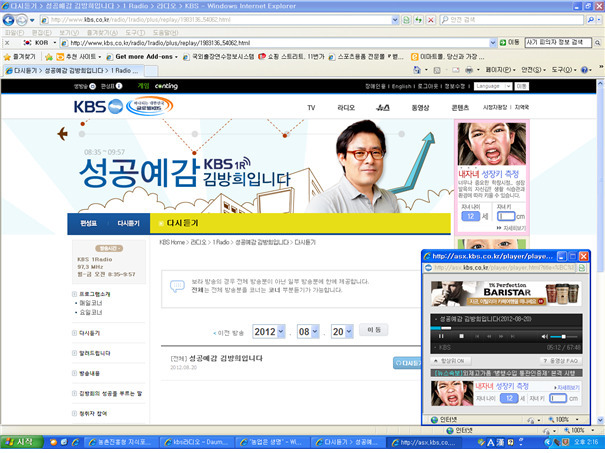Click the airplane icon on the banner
The height and width of the screenshot is (453, 605).
(x=63, y=134)
